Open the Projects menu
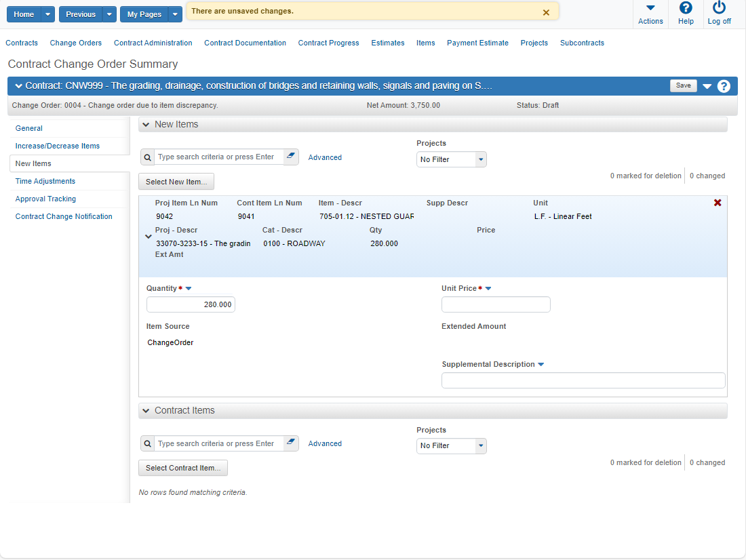 pos(534,43)
